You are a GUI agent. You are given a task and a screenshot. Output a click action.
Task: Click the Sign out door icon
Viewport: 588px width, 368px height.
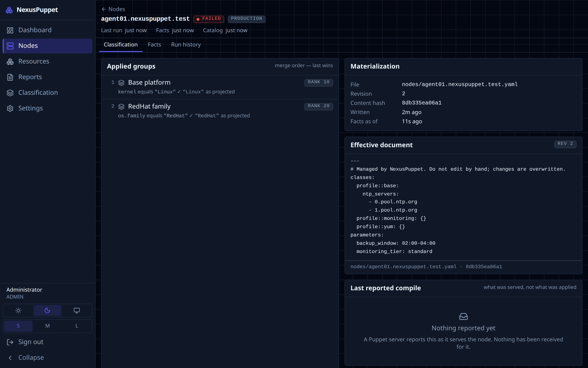10,342
